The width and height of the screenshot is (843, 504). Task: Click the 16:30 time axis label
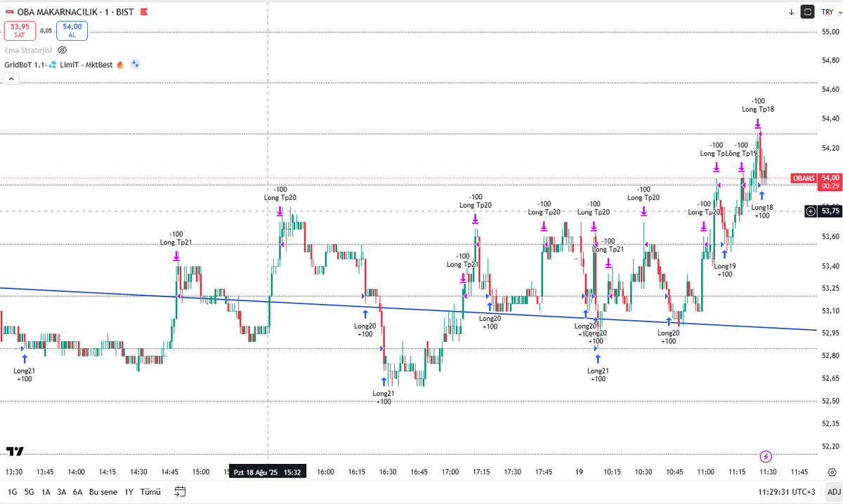tap(387, 472)
